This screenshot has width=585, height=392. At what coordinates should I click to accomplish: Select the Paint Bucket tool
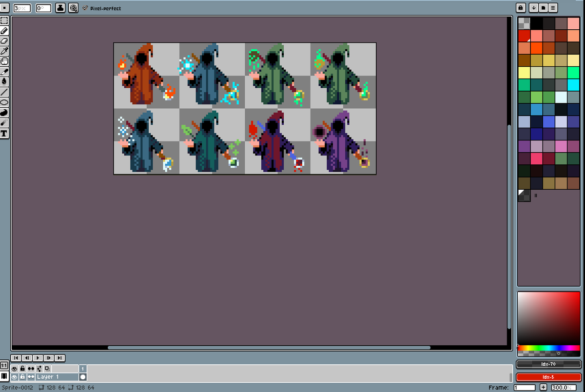(4, 81)
